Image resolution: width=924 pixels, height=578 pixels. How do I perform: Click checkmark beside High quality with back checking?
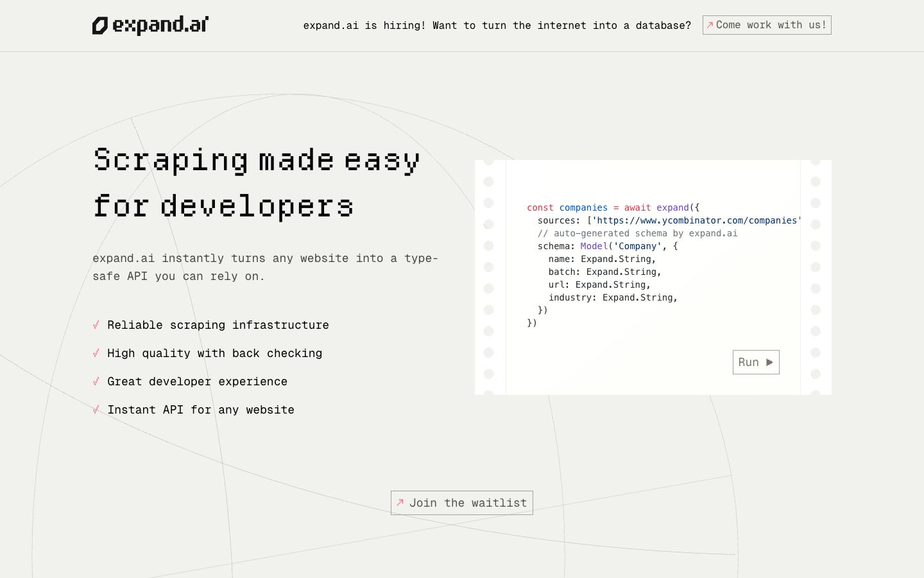pos(96,353)
